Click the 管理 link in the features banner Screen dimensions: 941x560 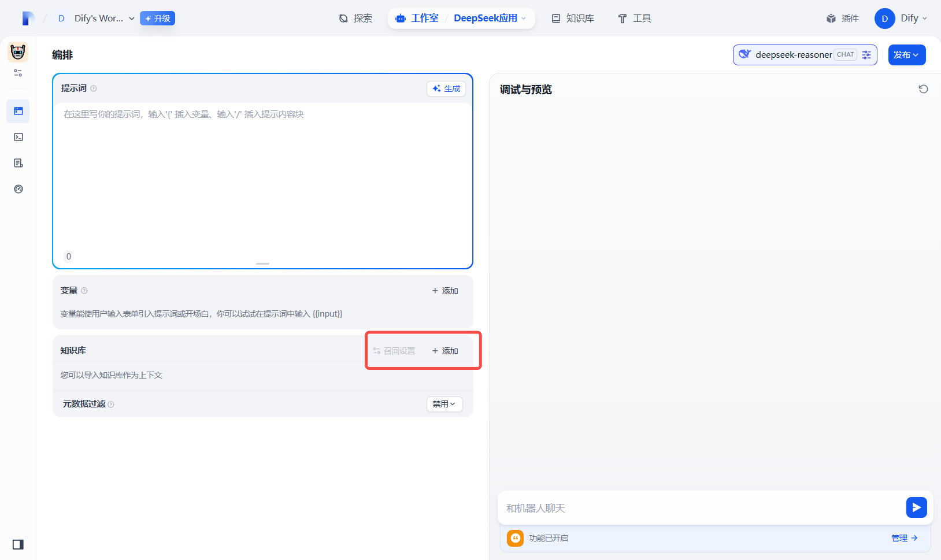point(900,537)
